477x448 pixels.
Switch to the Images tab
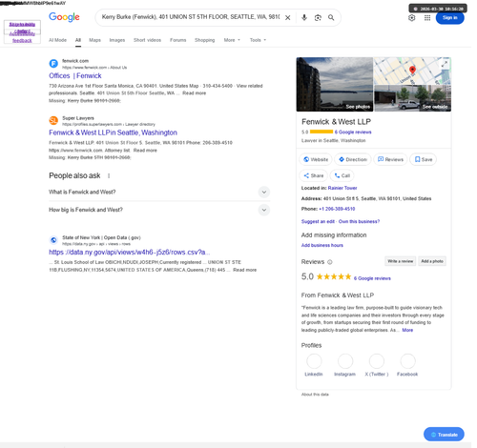click(x=117, y=40)
